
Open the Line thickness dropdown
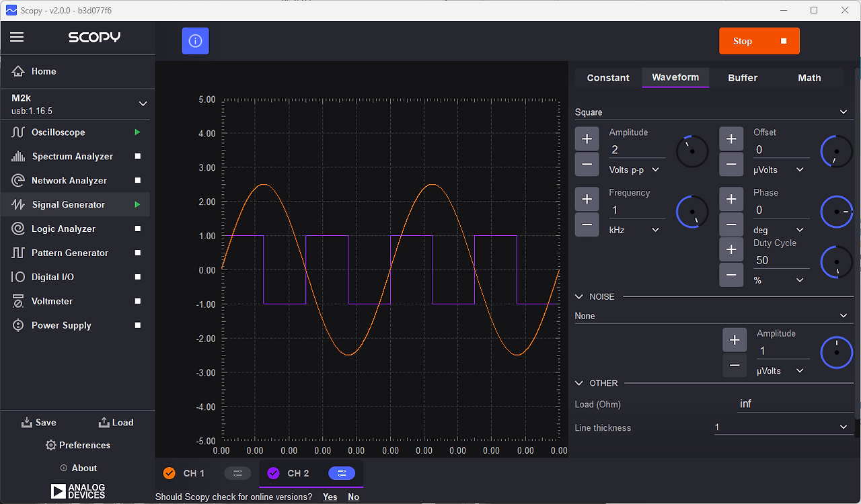coord(784,427)
